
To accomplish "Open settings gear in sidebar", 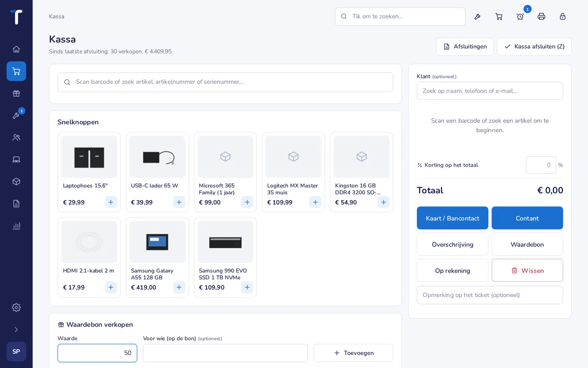I will [x=16, y=308].
